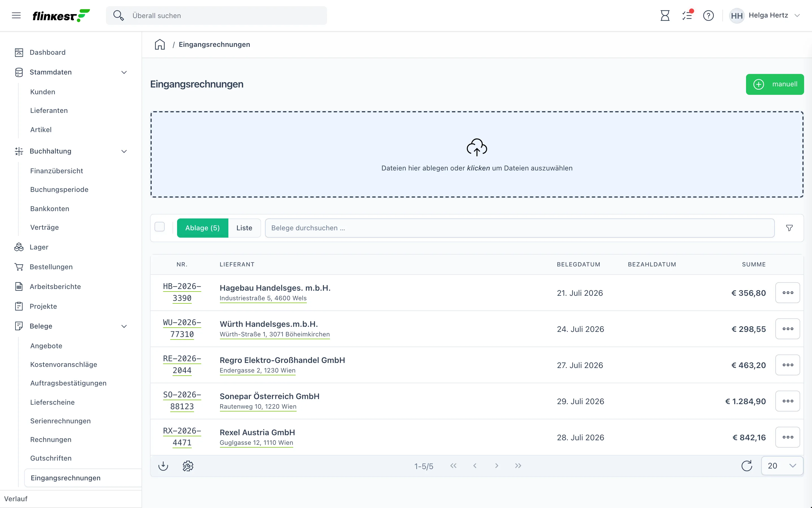Click the Bestellungen cart icon
The image size is (812, 508).
point(19,267)
